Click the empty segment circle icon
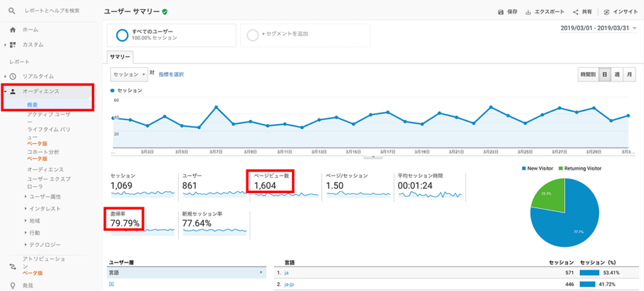 253,35
